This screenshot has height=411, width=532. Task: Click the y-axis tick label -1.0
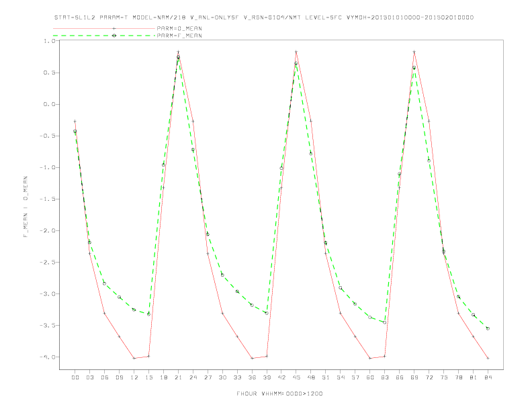point(47,167)
